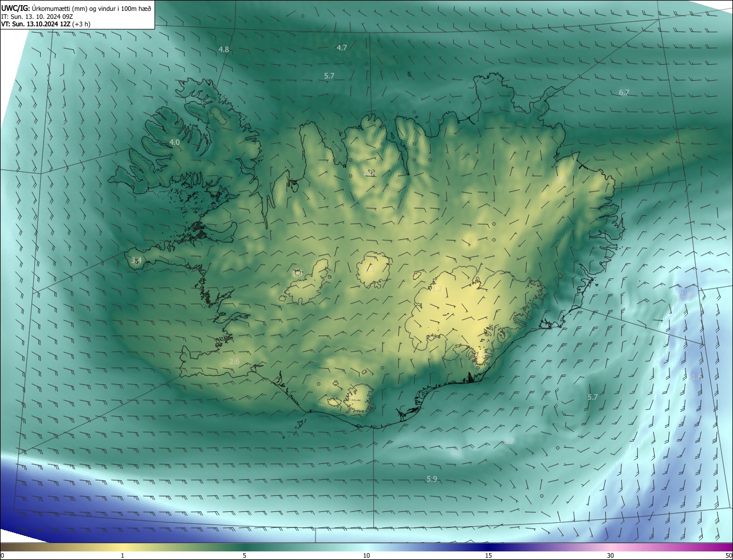
Task: Click the color scale tick label 1
Action: (123, 555)
